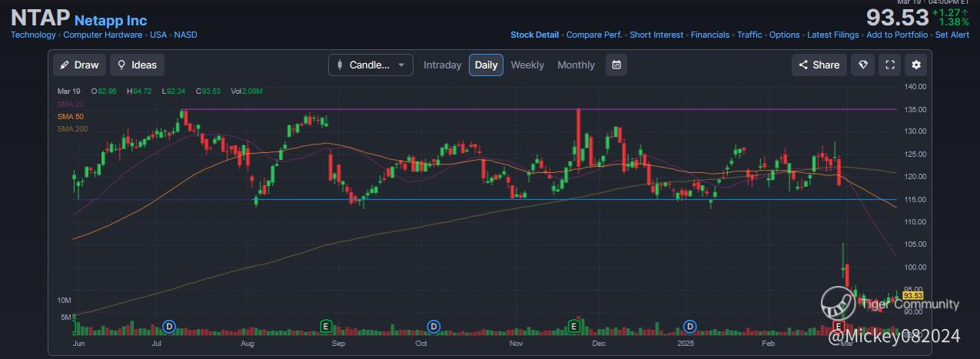
Task: Select the Daily timeframe tab
Action: tap(487, 65)
